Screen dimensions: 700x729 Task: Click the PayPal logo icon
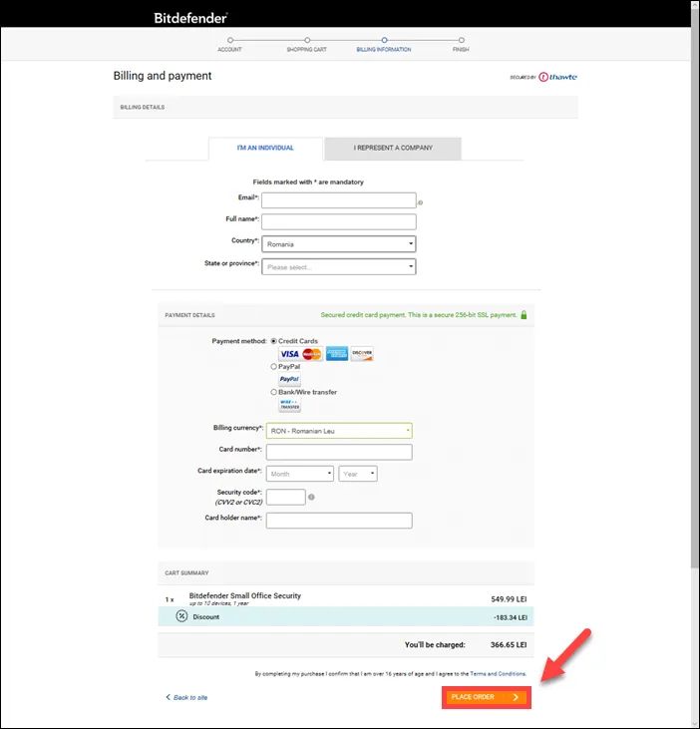click(x=289, y=379)
